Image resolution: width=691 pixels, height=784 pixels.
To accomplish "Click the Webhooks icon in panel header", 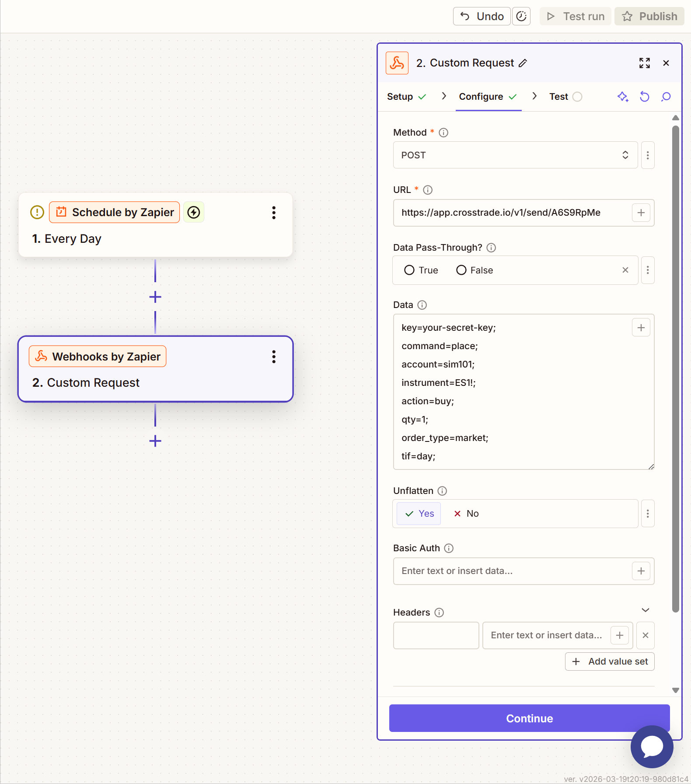I will pos(397,63).
